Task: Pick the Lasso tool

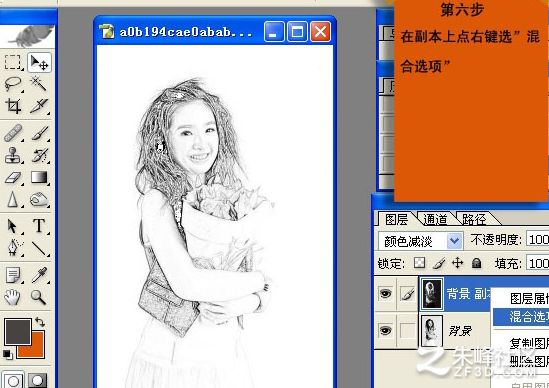Action: [13, 84]
